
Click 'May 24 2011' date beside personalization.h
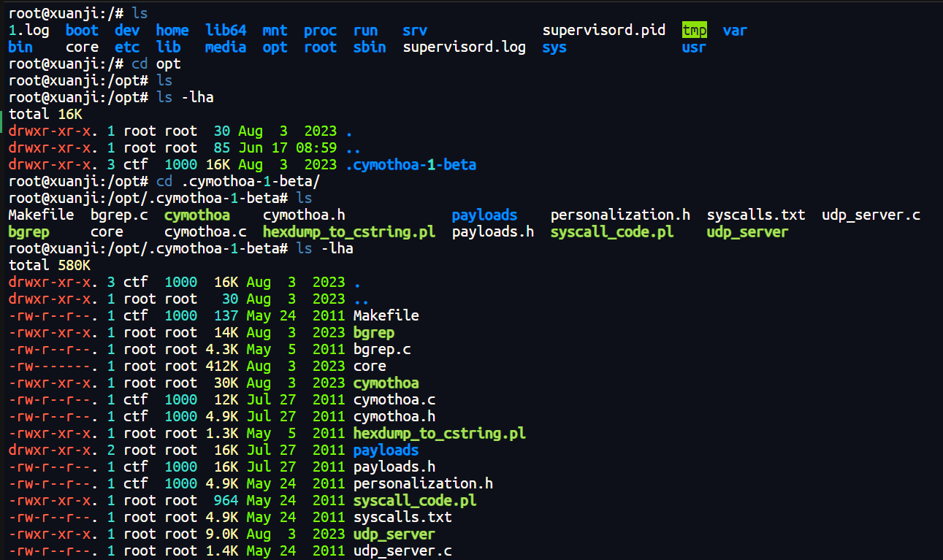(x=296, y=484)
